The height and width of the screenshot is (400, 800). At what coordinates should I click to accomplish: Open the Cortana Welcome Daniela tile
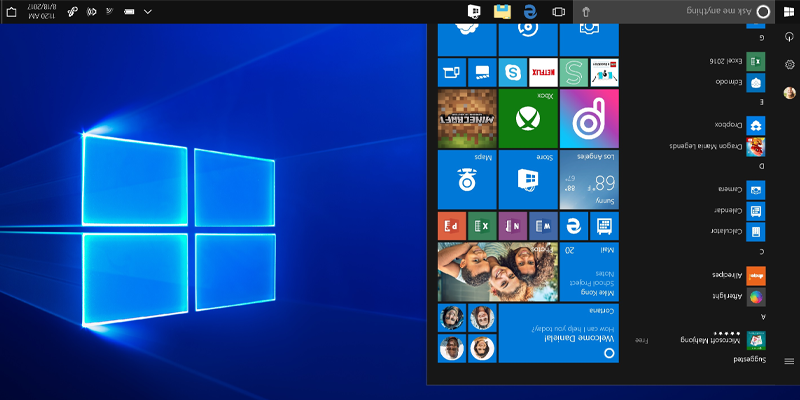[x=559, y=333]
